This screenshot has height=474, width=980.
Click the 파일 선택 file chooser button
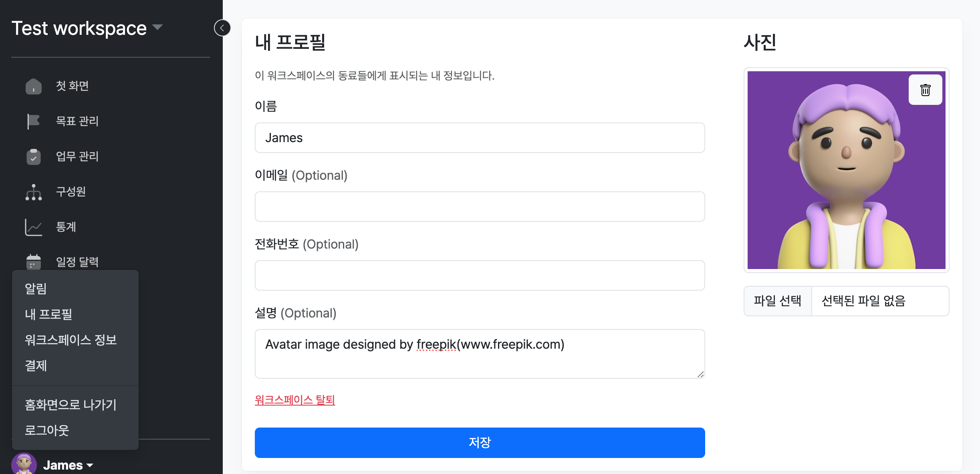(777, 301)
